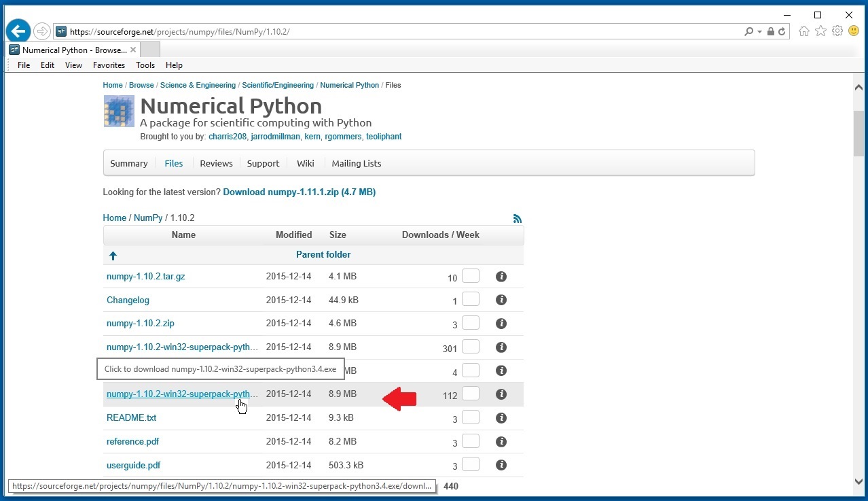Switch to the Reviews tab
This screenshot has width=868, height=501.
[x=216, y=163]
